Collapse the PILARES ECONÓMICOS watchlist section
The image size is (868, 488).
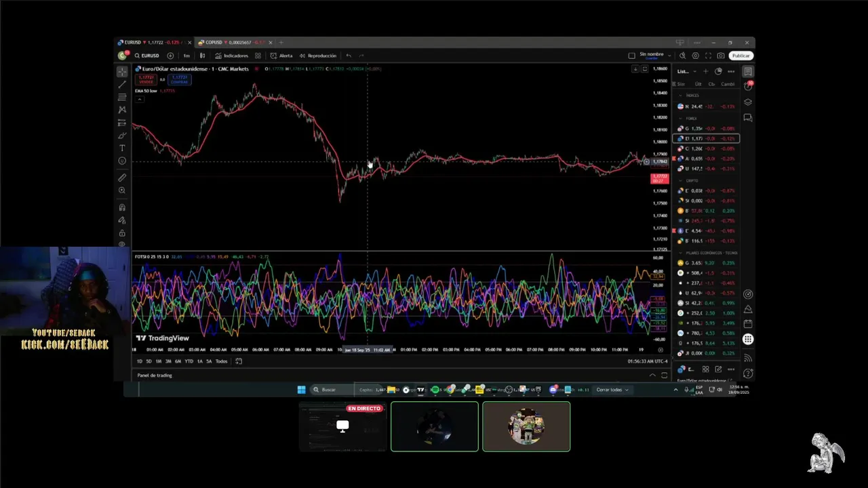(x=681, y=253)
